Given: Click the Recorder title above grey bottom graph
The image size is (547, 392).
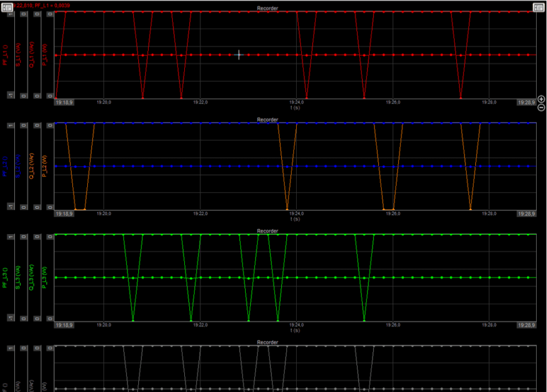Looking at the screenshot, I should point(268,342).
